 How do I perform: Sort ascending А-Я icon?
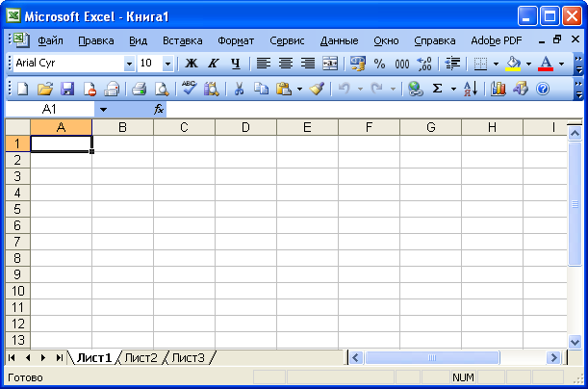coord(471,89)
